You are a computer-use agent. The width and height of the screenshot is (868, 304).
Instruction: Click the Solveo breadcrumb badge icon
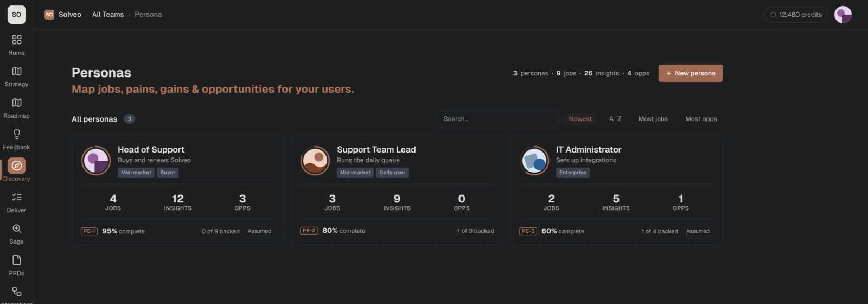tap(49, 15)
